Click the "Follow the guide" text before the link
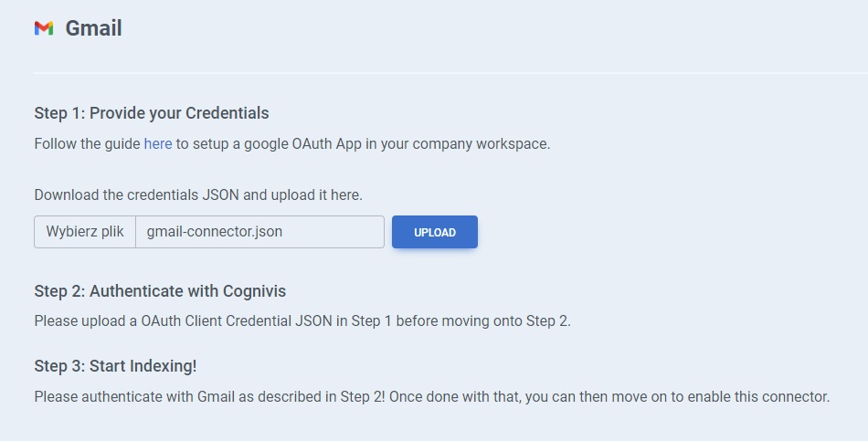Image resolution: width=868 pixels, height=441 pixels. pyautogui.click(x=87, y=144)
